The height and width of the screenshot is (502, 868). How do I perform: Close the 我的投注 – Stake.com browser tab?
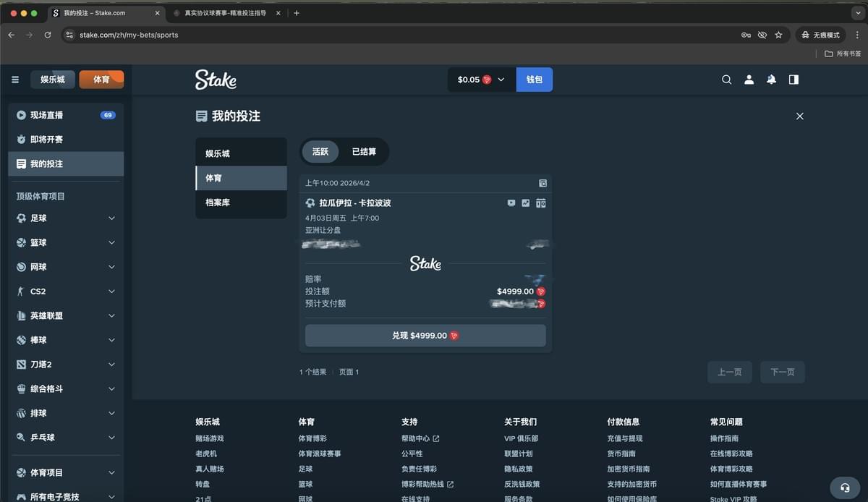(157, 13)
